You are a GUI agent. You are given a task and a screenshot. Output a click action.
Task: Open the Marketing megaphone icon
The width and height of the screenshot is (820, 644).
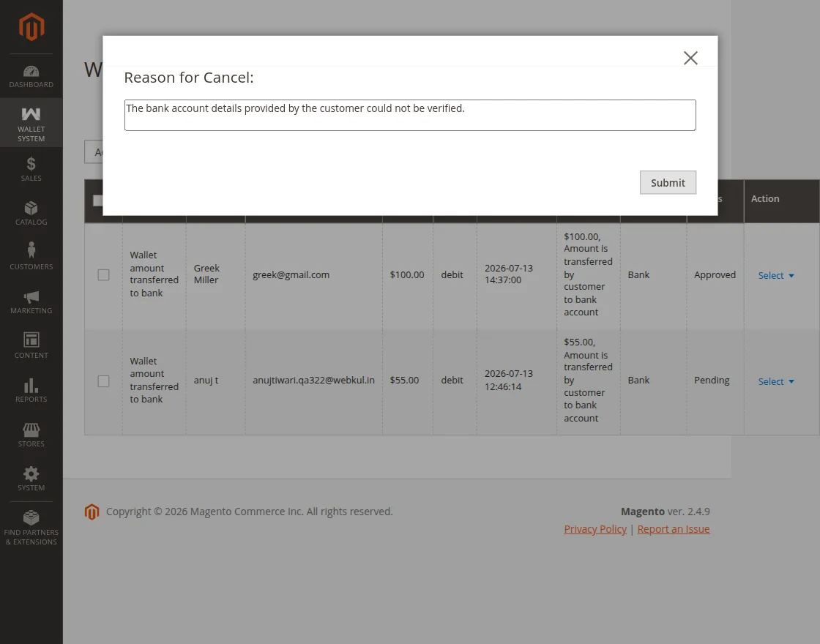[31, 297]
